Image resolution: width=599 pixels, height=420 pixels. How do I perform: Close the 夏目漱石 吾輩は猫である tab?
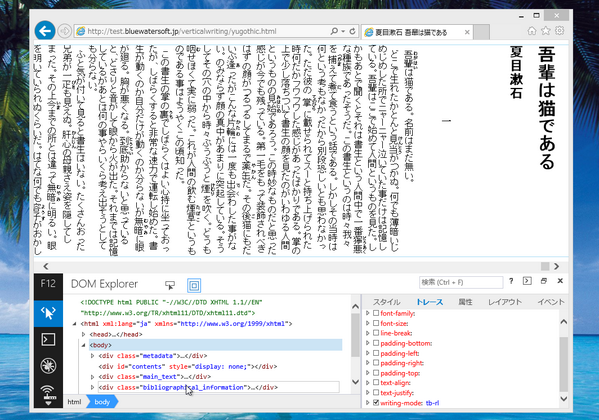(x=467, y=32)
